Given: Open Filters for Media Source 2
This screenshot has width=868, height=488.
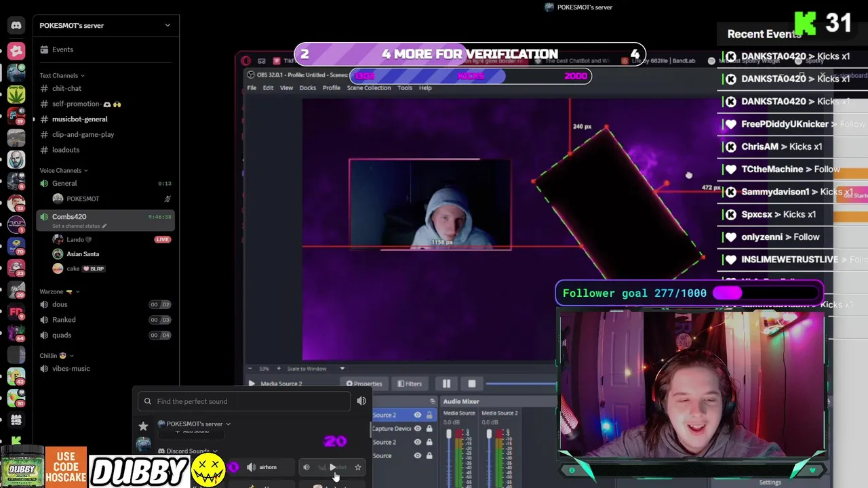Looking at the screenshot, I should 410,384.
